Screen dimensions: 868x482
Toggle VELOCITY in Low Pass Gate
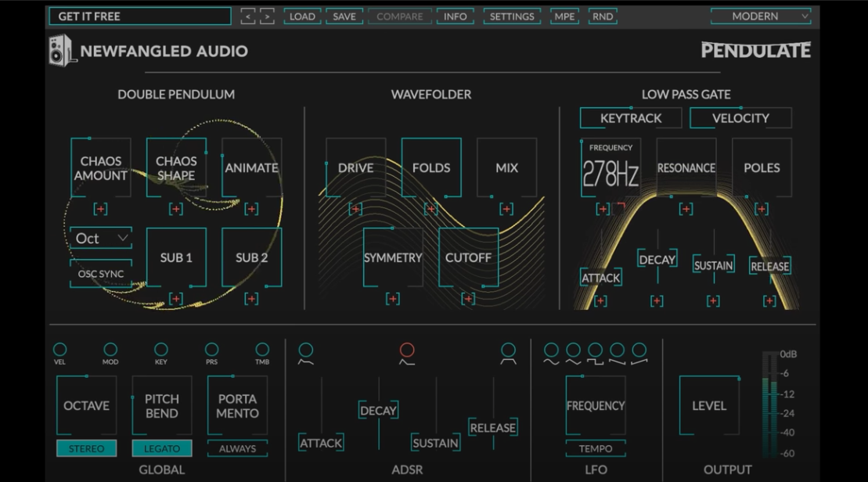(x=740, y=118)
